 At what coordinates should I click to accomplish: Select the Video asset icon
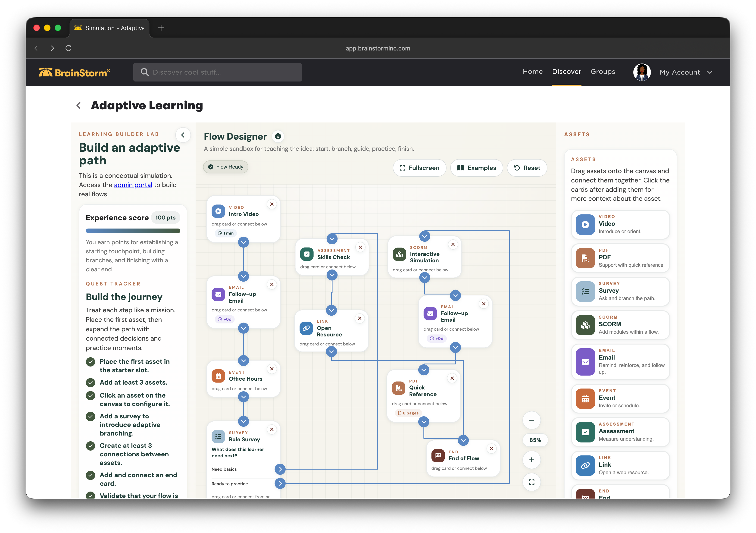[585, 224]
